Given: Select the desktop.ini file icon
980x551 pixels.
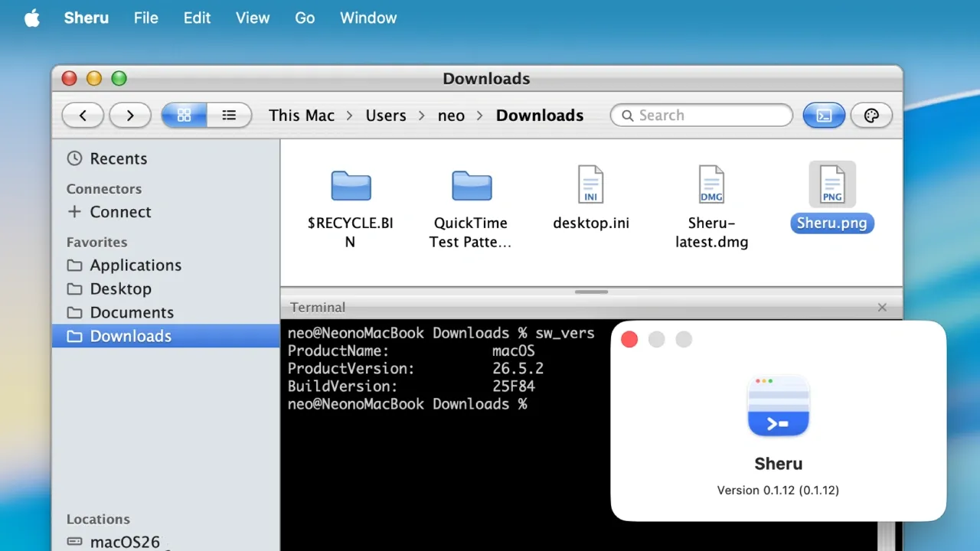Looking at the screenshot, I should [591, 184].
